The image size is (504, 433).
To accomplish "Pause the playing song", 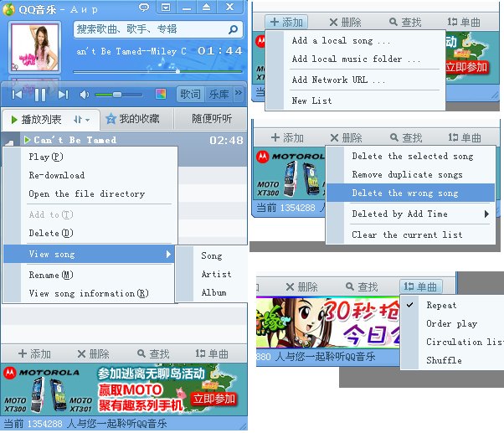I will (40, 95).
